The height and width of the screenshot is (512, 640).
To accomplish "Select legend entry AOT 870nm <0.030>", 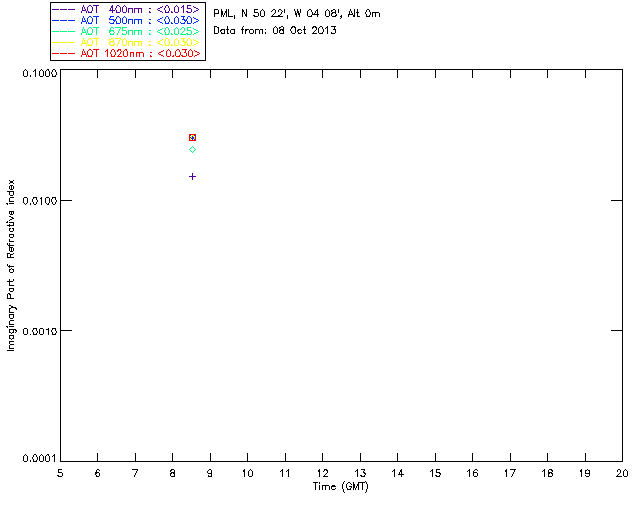I will click(126, 42).
